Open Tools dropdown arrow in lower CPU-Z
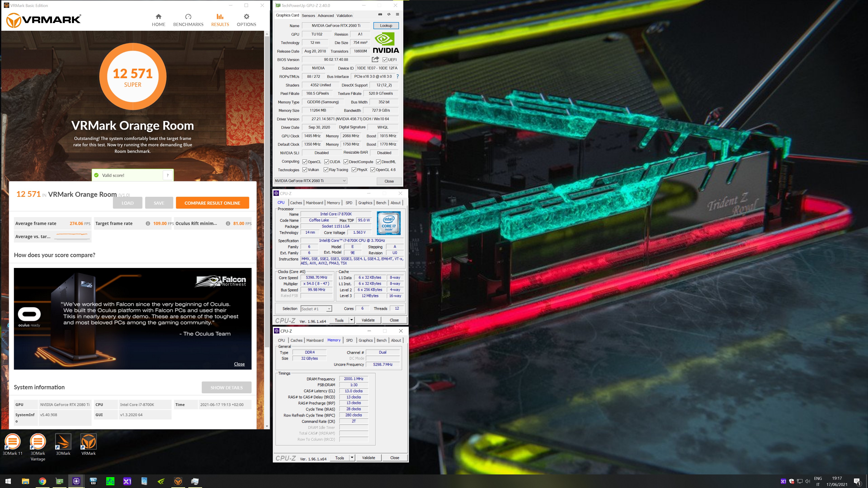Viewport: 868px width, 488px height. click(352, 458)
